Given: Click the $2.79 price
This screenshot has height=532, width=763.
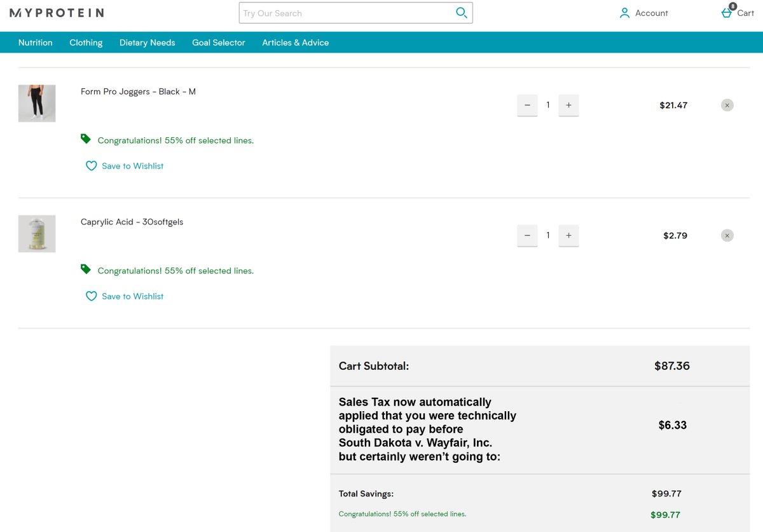Looking at the screenshot, I should pos(675,236).
